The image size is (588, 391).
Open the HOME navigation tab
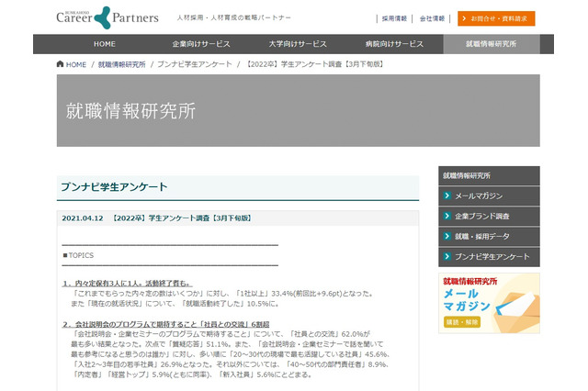[x=105, y=44]
